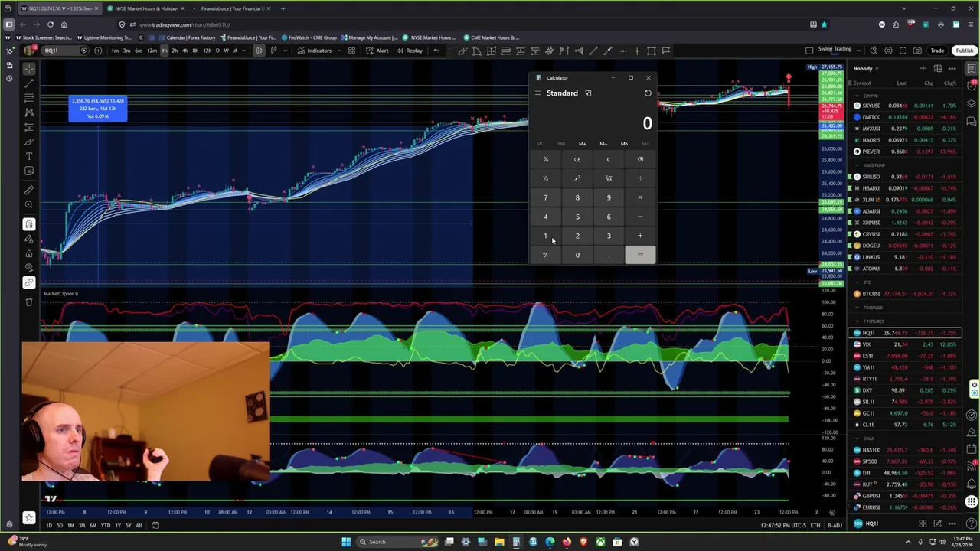The image size is (980, 551).
Task: Open watchlist advanced view icon
Action: (x=937, y=68)
